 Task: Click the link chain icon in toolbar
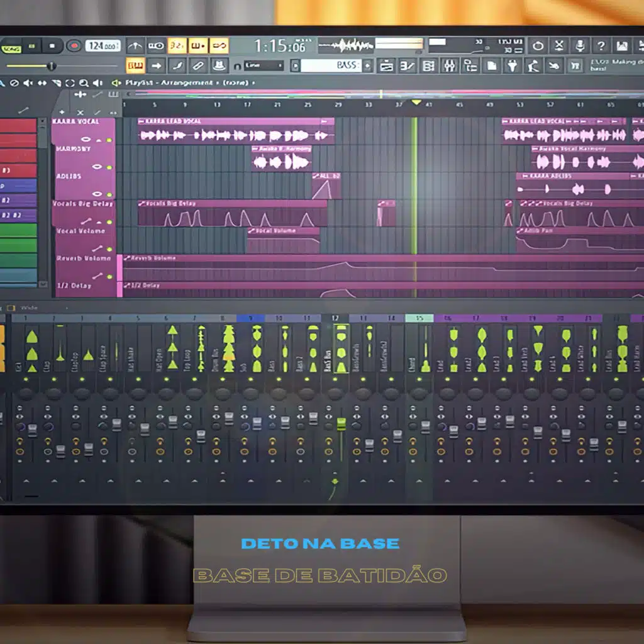219,46
